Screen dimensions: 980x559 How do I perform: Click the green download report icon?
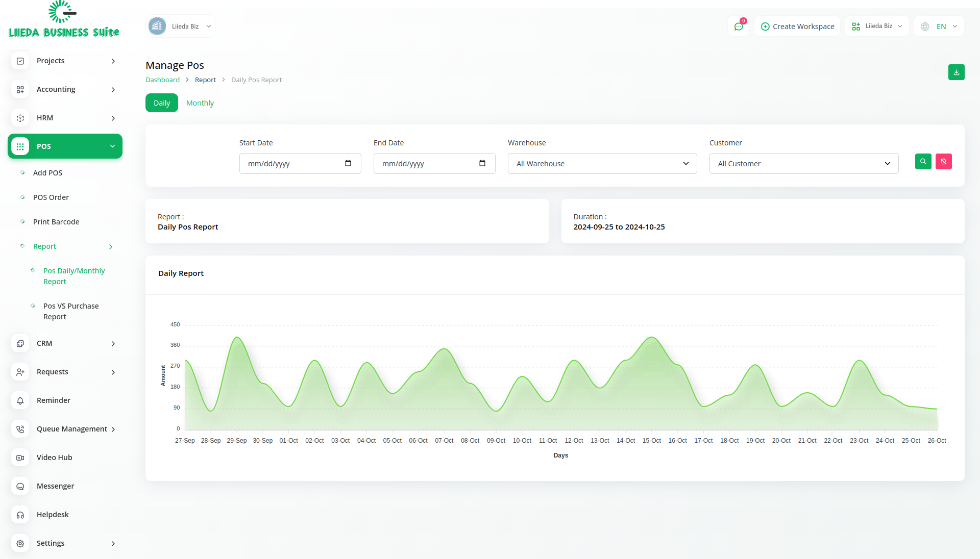click(x=956, y=72)
